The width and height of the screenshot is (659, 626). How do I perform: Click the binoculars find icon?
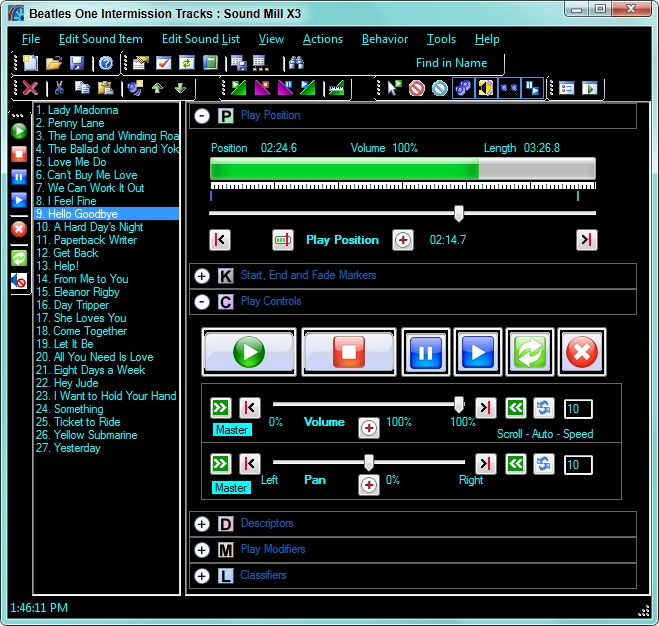point(296,63)
